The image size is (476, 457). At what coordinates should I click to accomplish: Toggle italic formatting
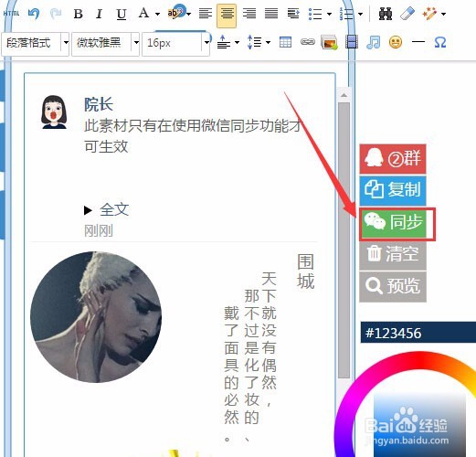click(99, 14)
